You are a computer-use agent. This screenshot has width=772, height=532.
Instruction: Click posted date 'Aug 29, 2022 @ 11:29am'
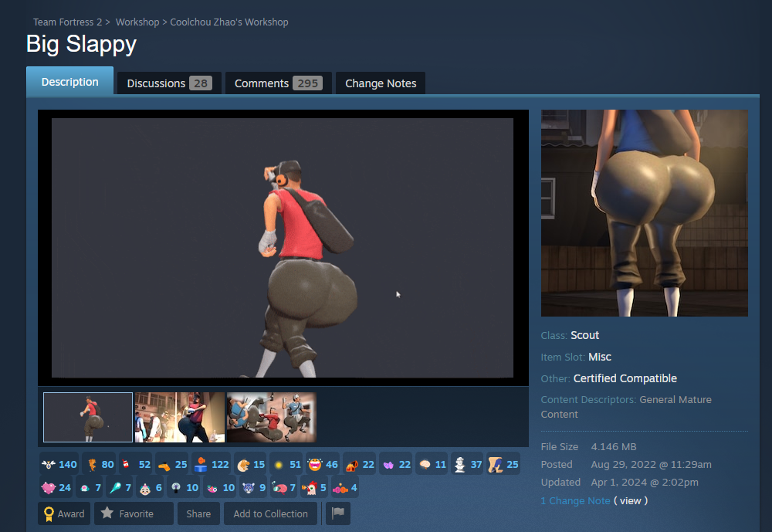pos(651,465)
